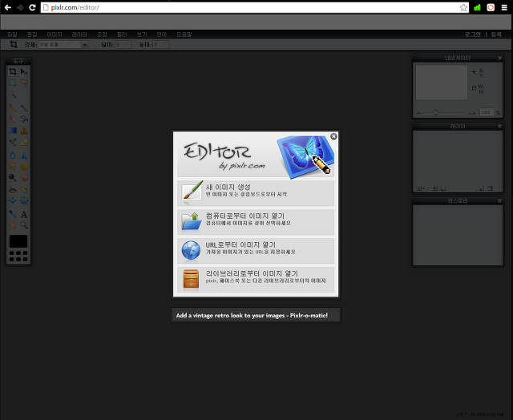
Task: Select the Gradient tool
Action: [13, 131]
